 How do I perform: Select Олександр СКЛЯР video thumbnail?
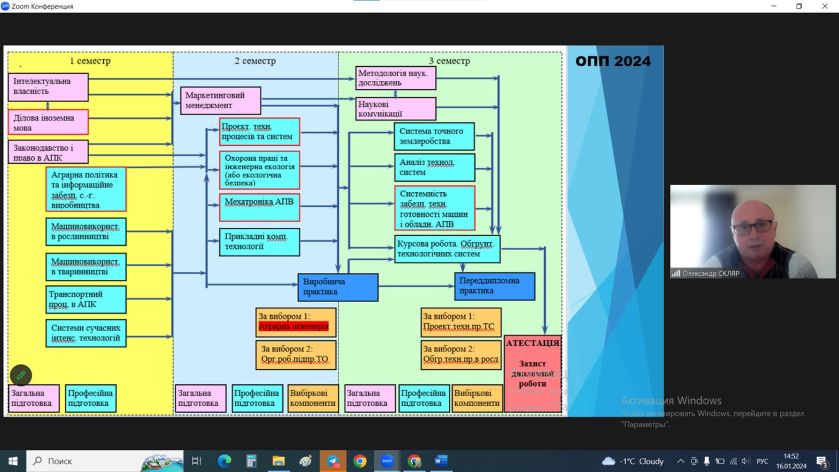point(752,232)
